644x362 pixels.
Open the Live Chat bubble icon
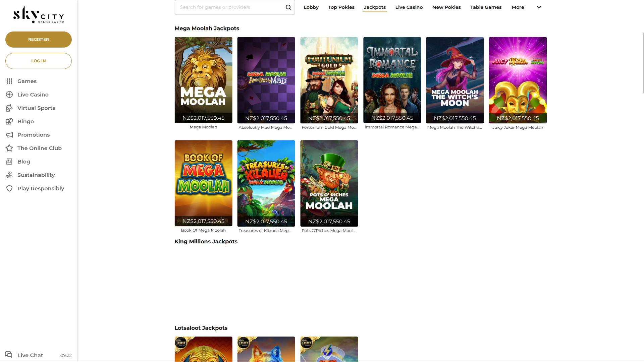[x=9, y=355]
